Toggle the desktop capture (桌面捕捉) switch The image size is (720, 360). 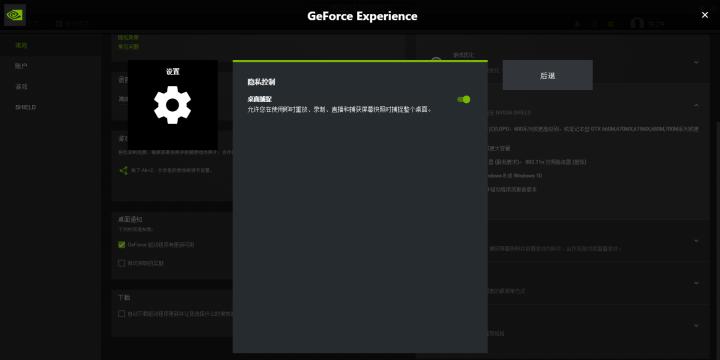(x=464, y=99)
